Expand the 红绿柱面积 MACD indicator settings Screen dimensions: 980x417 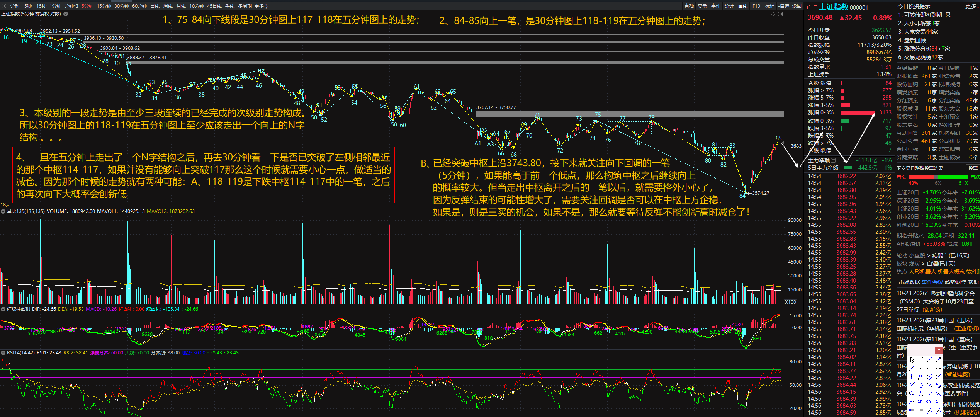pos(3,309)
